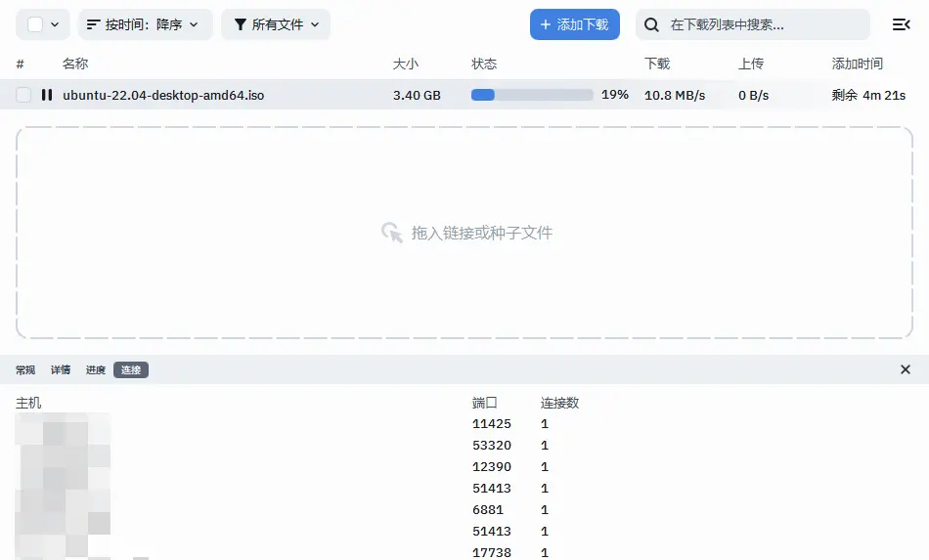Image resolution: width=929 pixels, height=560 pixels.
Task: Select port 12390 in connections list
Action: point(492,467)
